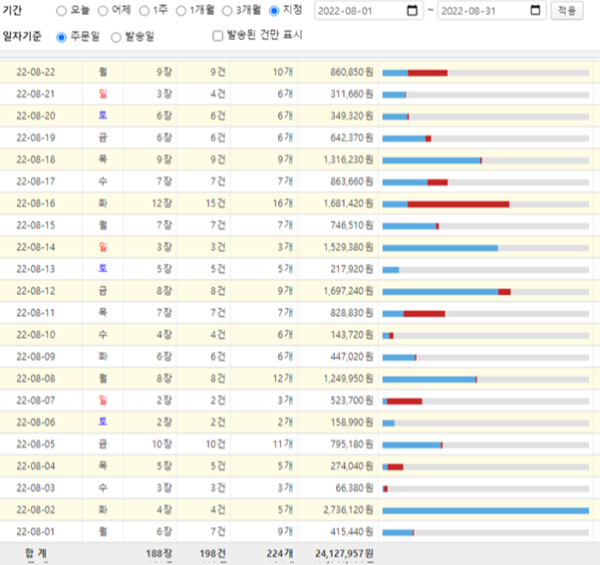The image size is (600, 565).
Task: Select the 3개월 period radio button
Action: pyautogui.click(x=227, y=11)
